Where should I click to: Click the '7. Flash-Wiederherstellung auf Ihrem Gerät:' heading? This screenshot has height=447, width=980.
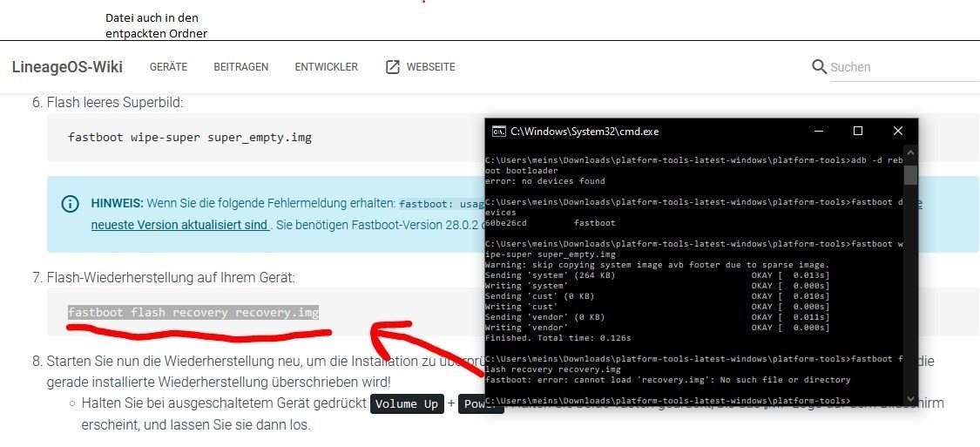click(163, 277)
